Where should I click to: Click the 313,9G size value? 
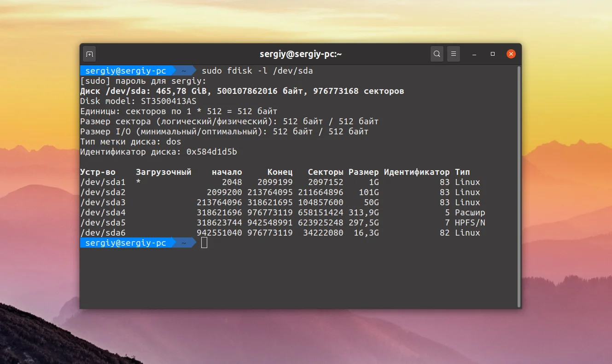364,213
